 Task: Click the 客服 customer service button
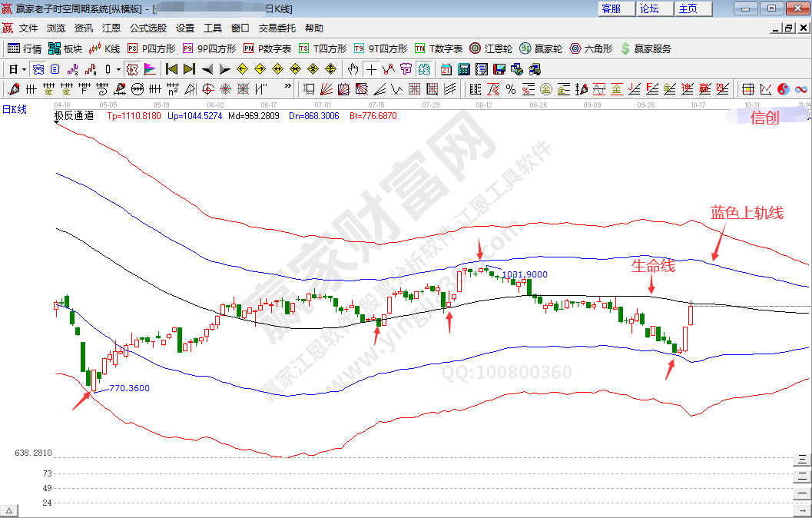611,8
